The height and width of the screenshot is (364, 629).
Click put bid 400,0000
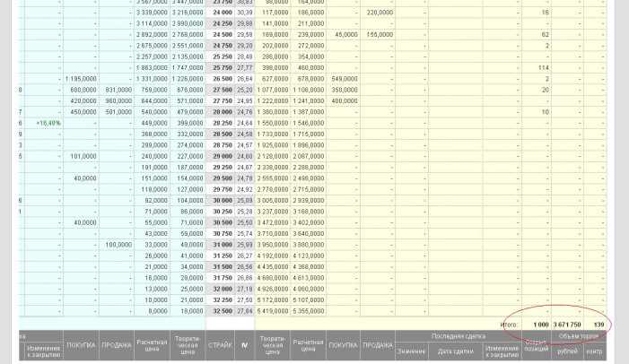(x=345, y=101)
